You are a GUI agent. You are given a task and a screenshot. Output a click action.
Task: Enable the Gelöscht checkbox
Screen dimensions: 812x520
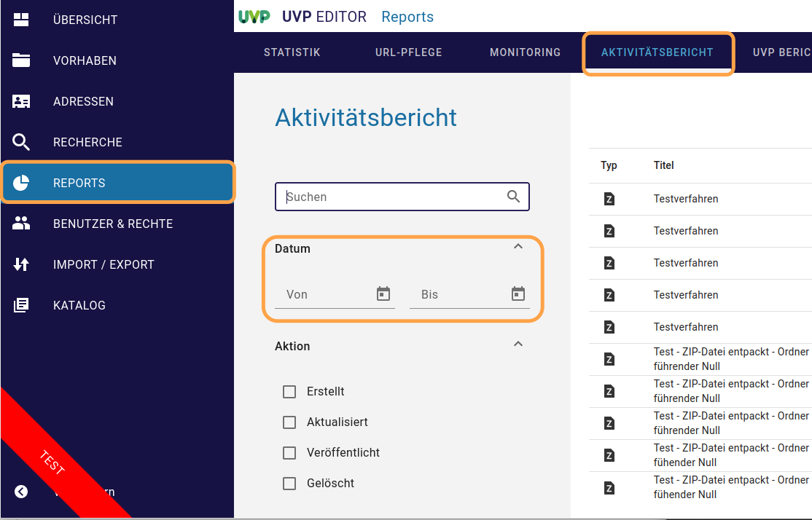pos(289,483)
